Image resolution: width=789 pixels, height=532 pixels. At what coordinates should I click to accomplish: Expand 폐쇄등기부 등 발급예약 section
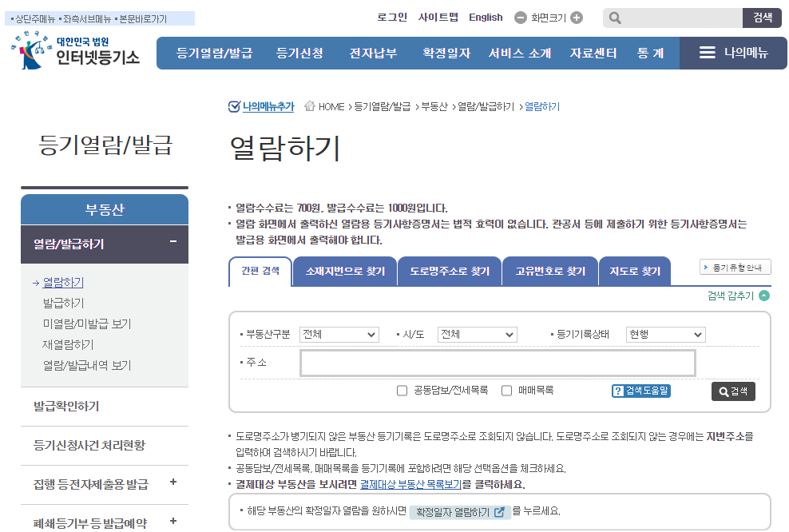pos(173,522)
